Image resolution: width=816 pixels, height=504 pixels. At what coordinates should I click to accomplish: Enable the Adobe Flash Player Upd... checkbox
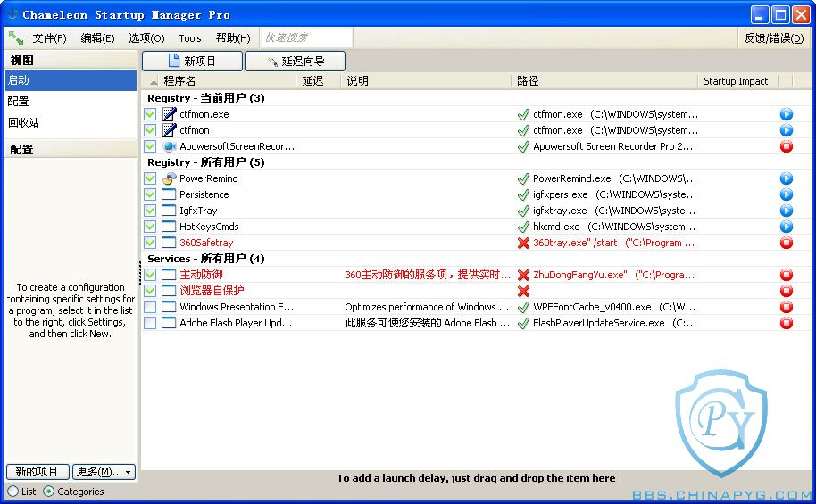150,323
